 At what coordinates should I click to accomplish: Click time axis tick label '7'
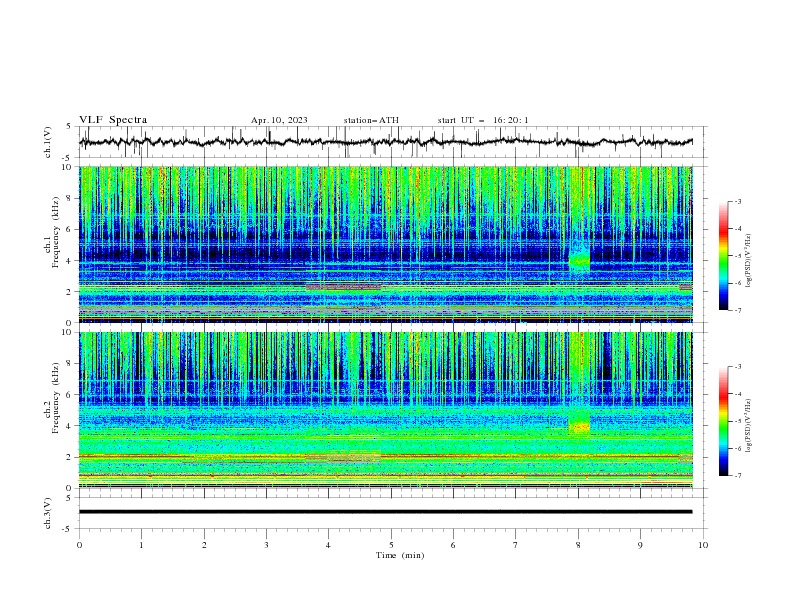(516, 545)
